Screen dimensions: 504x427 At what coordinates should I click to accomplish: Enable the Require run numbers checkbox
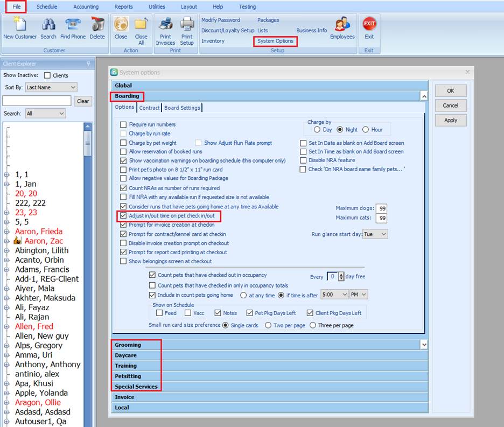point(123,124)
